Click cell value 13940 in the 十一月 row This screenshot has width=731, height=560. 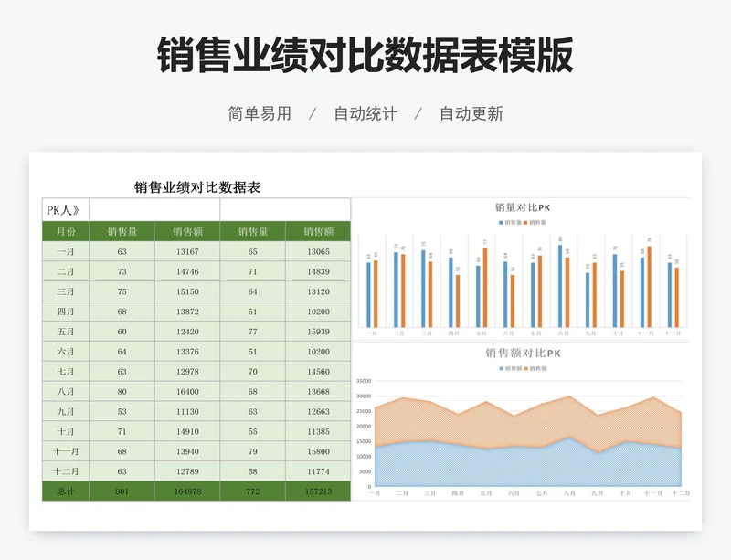tap(187, 451)
